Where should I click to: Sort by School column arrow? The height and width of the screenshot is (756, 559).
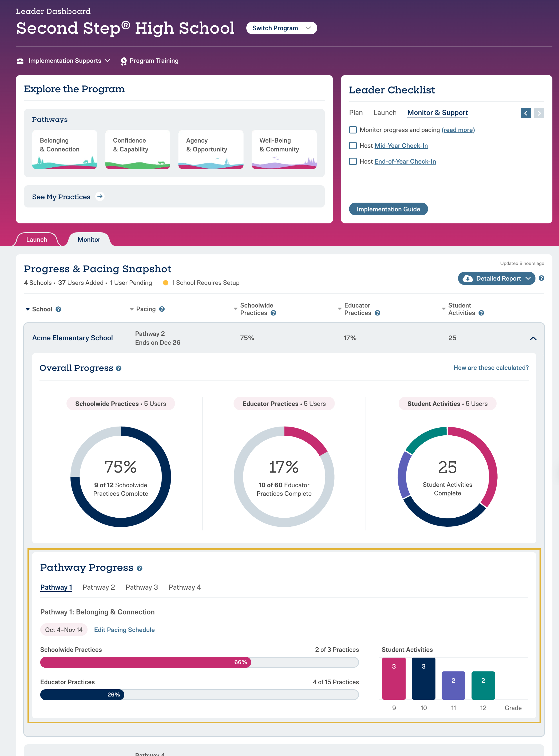point(27,309)
